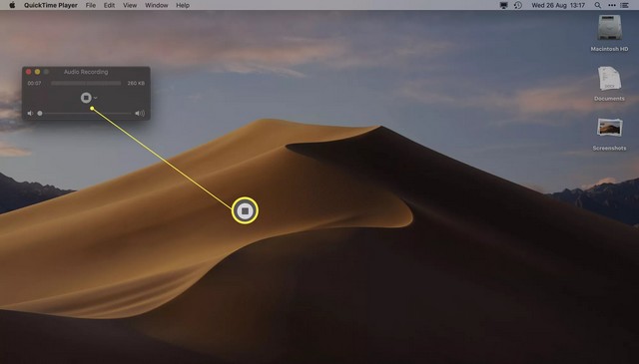Expand the recording options chevron
The image size is (639, 364).
click(96, 98)
